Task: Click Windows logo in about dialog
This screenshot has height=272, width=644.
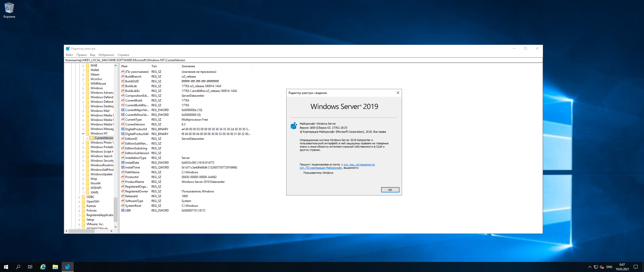Action: pos(294,126)
